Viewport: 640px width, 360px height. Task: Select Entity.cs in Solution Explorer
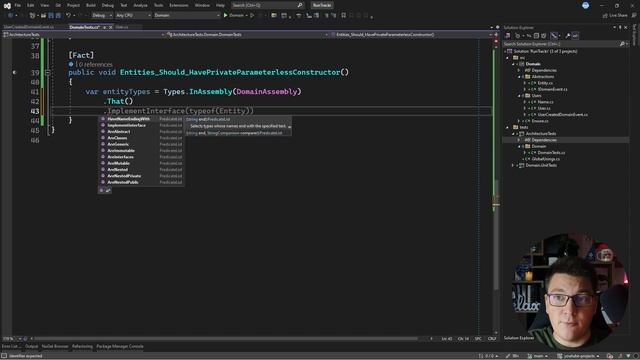(x=545, y=83)
